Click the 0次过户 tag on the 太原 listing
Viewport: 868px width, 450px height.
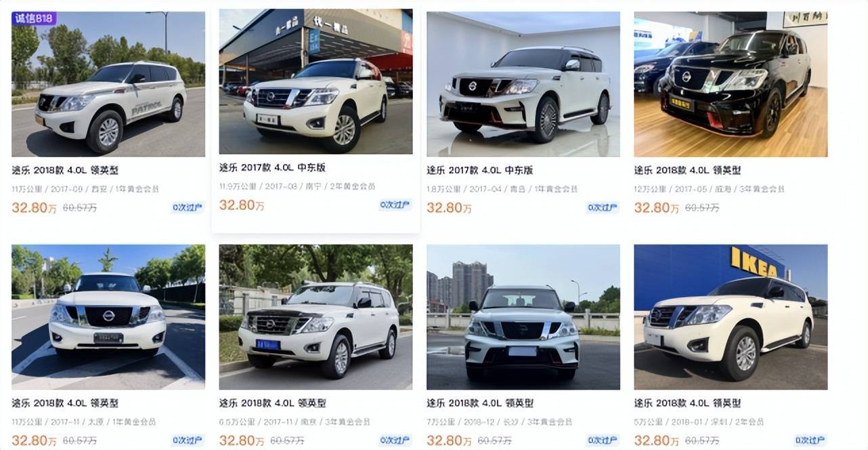pos(188,441)
